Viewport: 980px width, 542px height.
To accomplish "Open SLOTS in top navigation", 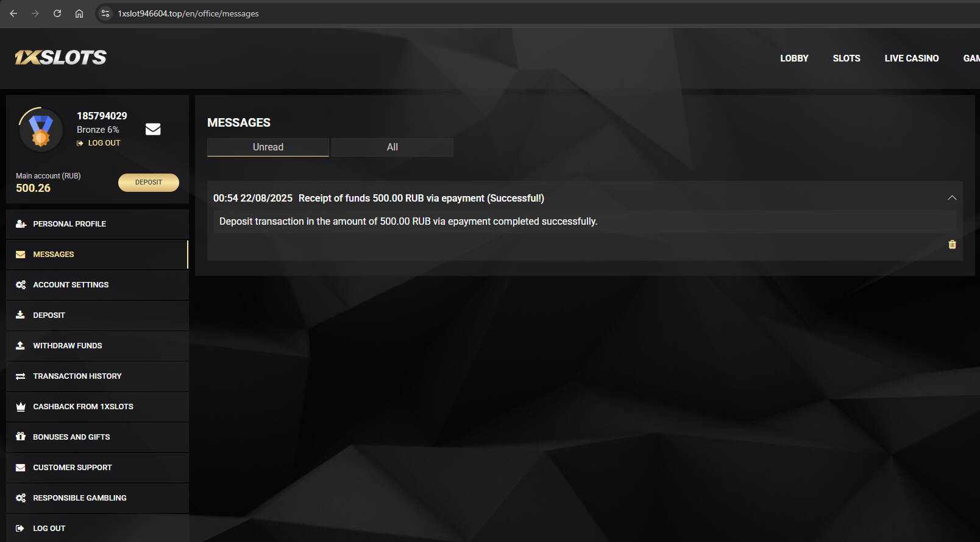I will tap(847, 58).
